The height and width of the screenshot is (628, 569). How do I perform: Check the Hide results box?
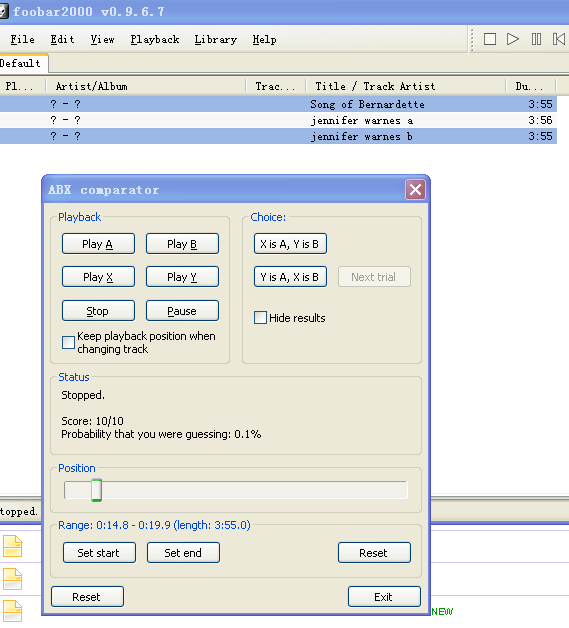pyautogui.click(x=260, y=318)
